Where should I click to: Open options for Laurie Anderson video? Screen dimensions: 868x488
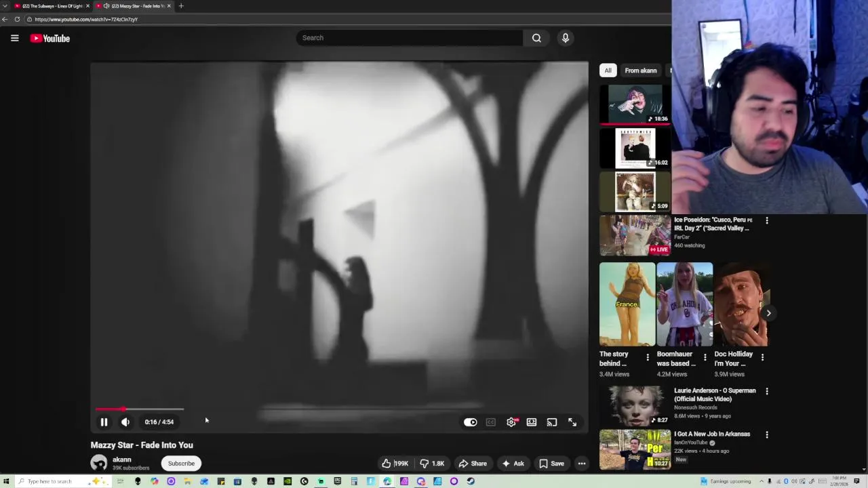pos(767,391)
